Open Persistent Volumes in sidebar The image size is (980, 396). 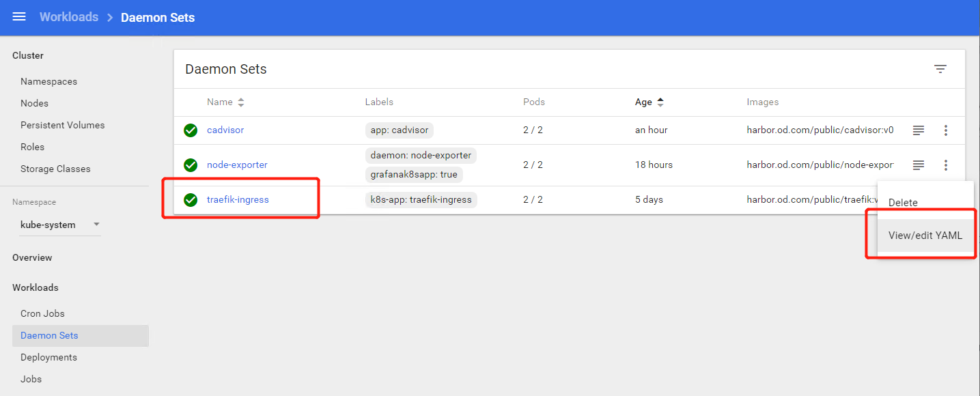coord(62,125)
